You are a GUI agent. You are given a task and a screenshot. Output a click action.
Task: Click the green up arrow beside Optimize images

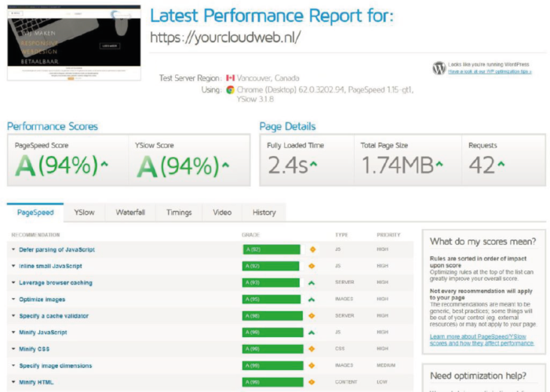tap(311, 299)
